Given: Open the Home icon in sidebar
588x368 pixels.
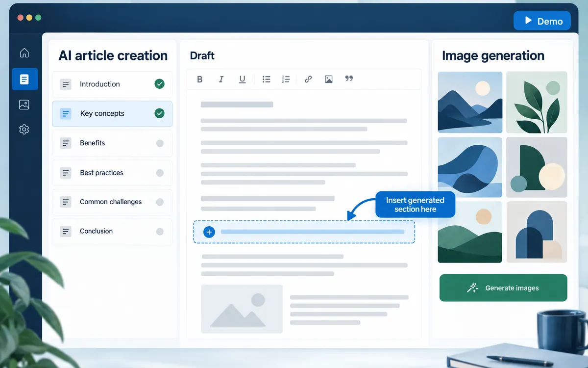Looking at the screenshot, I should [x=24, y=53].
